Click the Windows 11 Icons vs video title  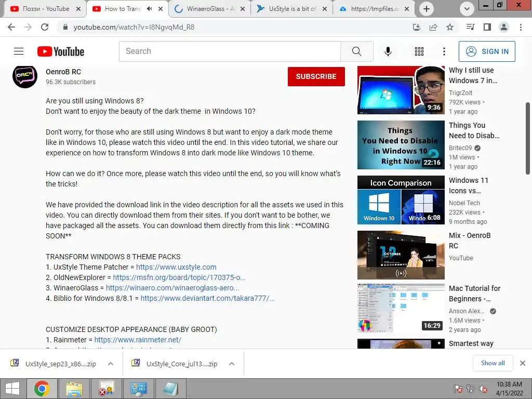468,185
